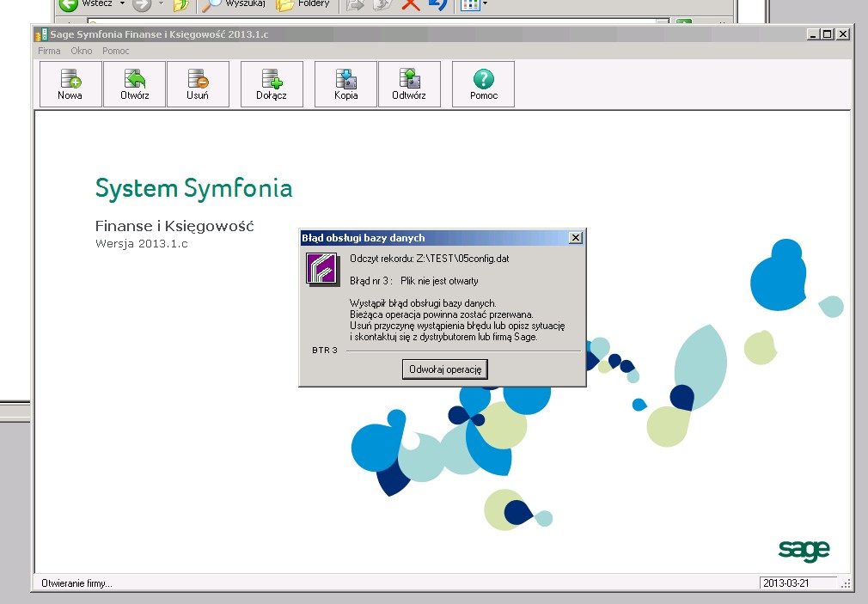Click the Usuń (delete) toolbar button
Viewport: 868px width, 604px height.
[198, 84]
